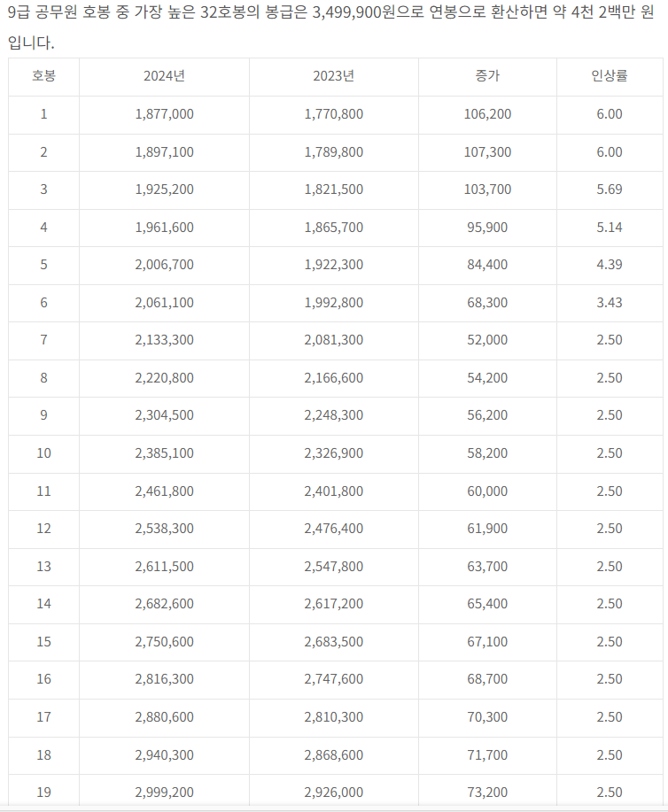Click the 1,877,000 salary cell
Viewport: 668px width, 812px height.
165,114
